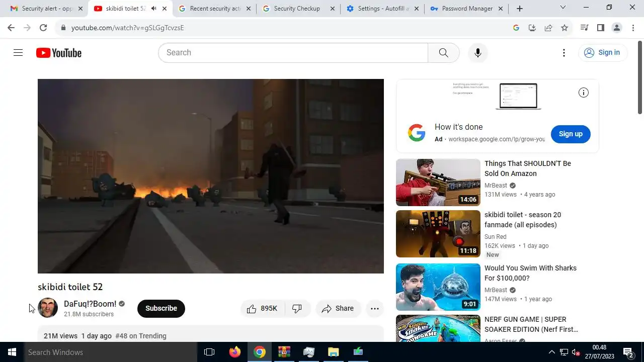Start voice search with microphone
This screenshot has height=362, width=644.
(477, 53)
